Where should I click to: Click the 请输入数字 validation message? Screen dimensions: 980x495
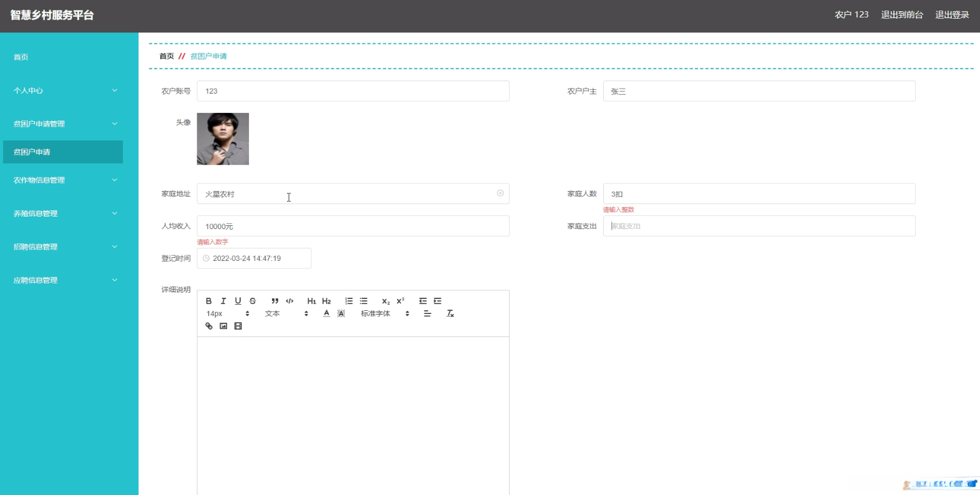click(213, 242)
